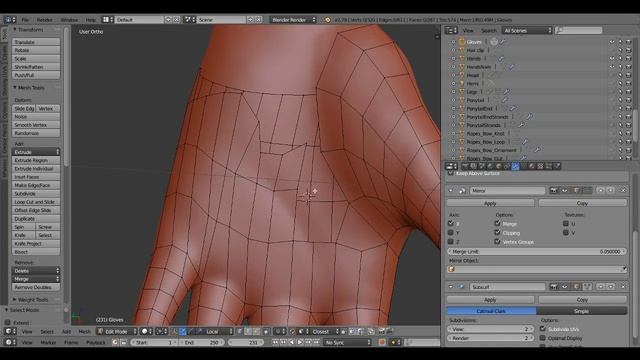Open the Merge dropdown in tool shelf
Viewport: 640px width, 360px height.
point(36,279)
